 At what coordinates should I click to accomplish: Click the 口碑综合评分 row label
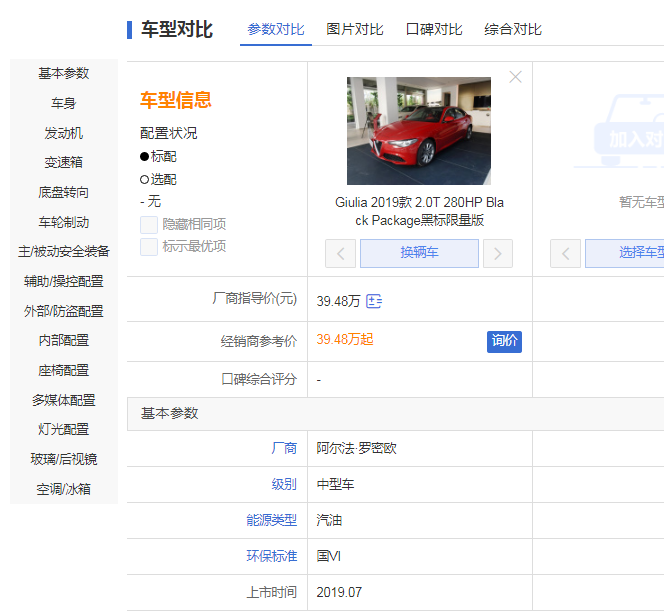click(259, 379)
